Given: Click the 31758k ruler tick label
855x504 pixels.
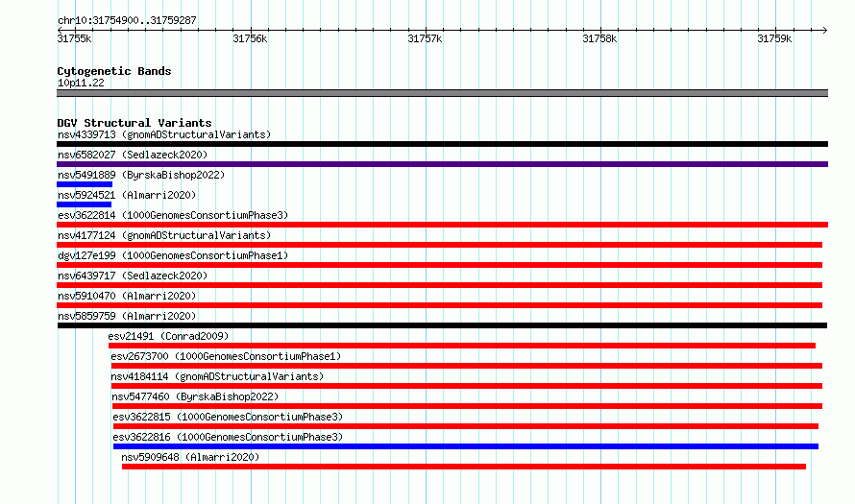Looking at the screenshot, I should (x=599, y=38).
